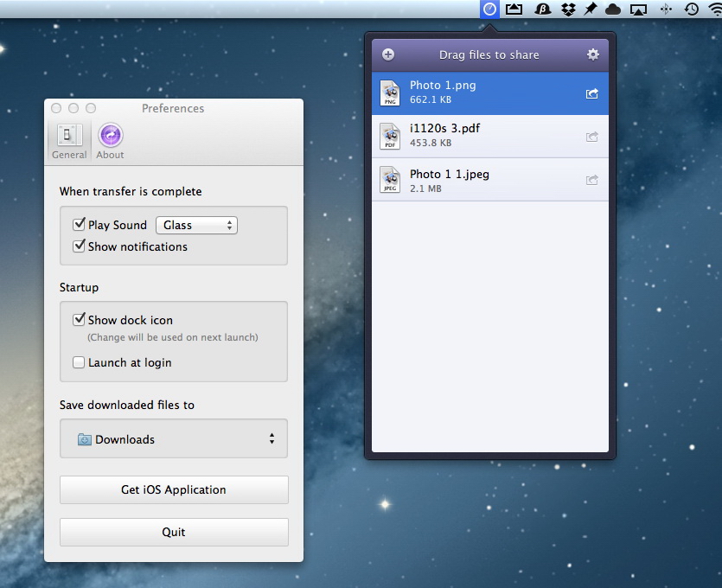
Task: Toggle the Show dock icon checkbox
Action: pos(80,320)
